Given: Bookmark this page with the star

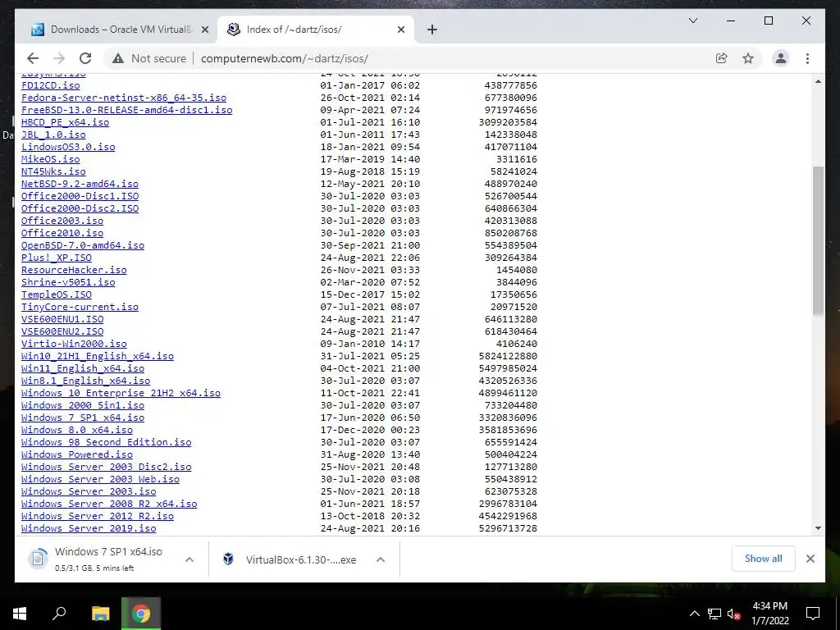Looking at the screenshot, I should tap(748, 58).
